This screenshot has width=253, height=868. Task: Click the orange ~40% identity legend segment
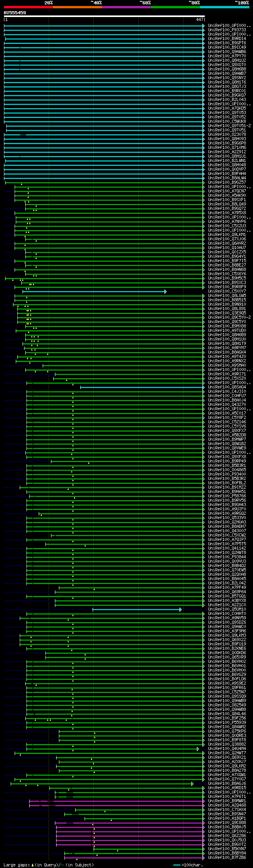77,7
